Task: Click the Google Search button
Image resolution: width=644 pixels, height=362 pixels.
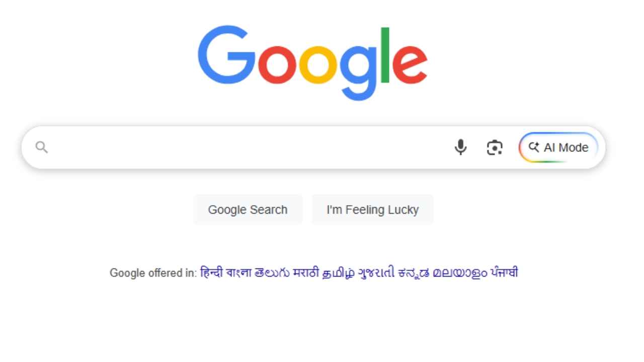Action: (248, 209)
